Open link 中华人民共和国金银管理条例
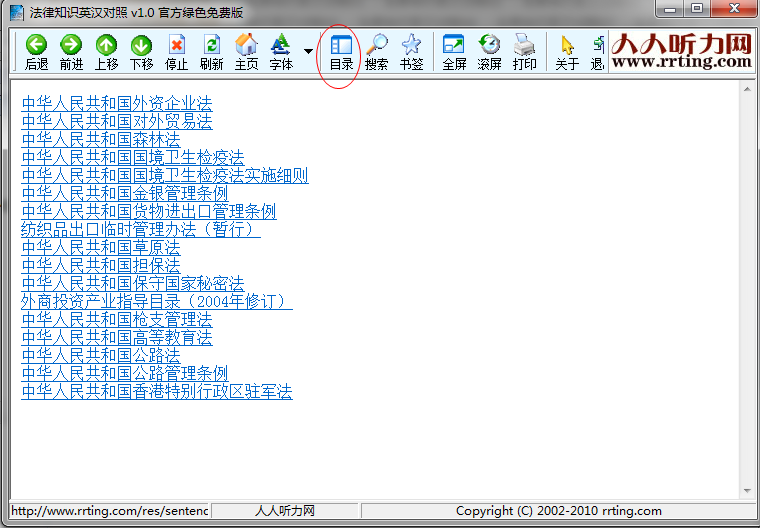 [125, 193]
